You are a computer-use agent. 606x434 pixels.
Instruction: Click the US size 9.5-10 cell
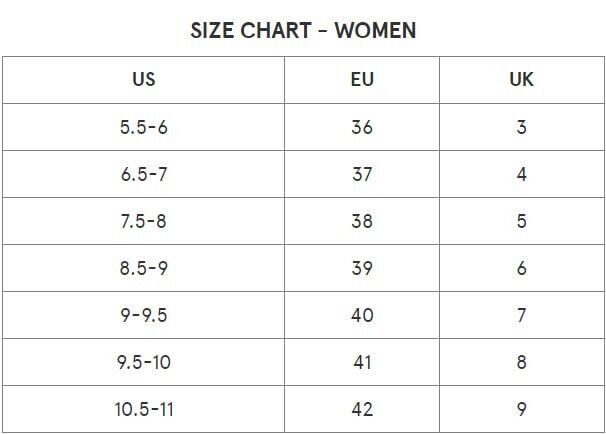pyautogui.click(x=143, y=362)
